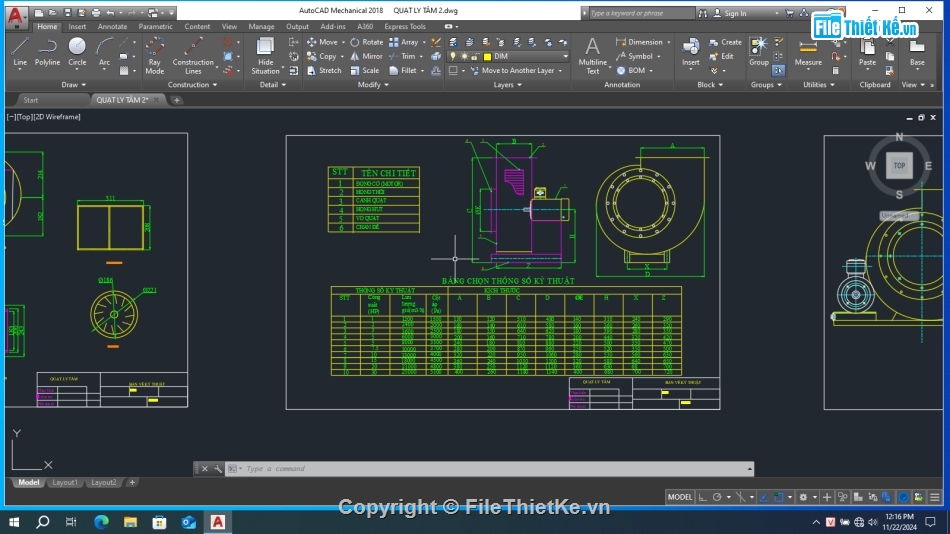This screenshot has width=950, height=534.
Task: Expand the Layers panel
Action: (507, 85)
